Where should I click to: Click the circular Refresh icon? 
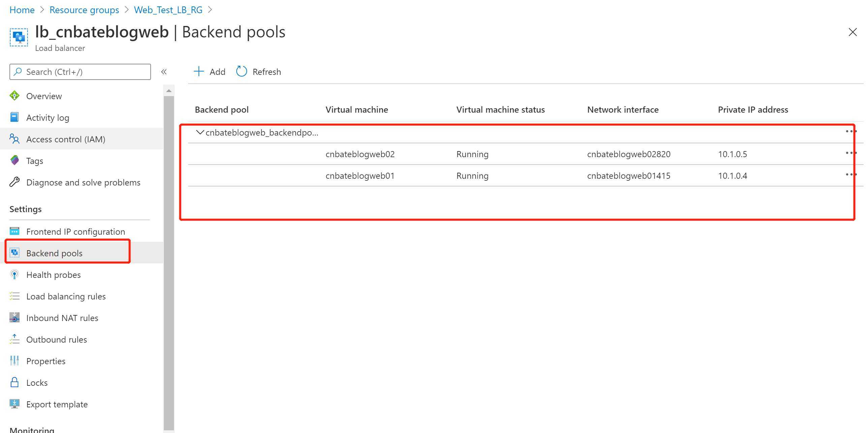[241, 71]
